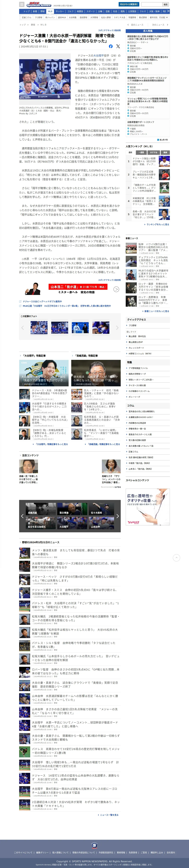Open 編集ポリシー footer link
189x868 pixels.
tap(42, 853)
